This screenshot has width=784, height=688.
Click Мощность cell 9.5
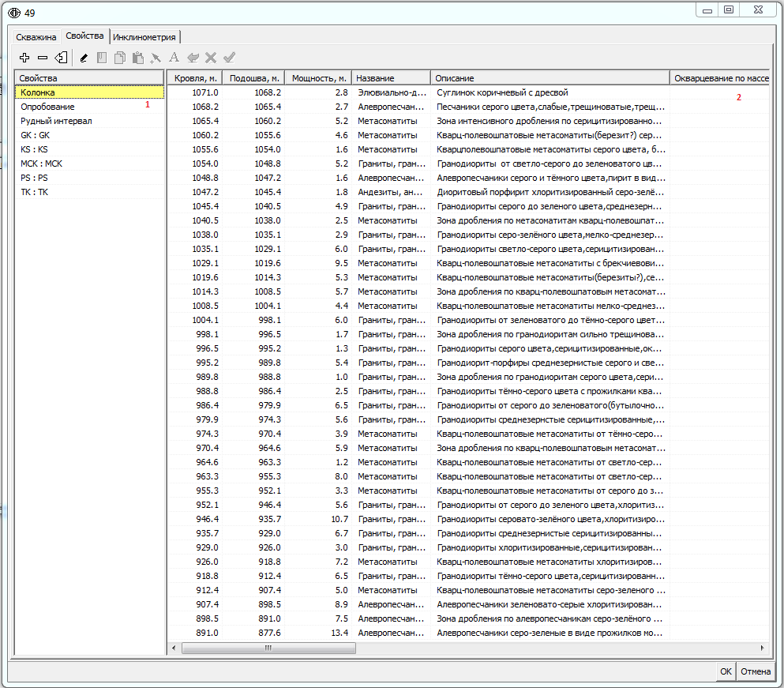point(318,263)
